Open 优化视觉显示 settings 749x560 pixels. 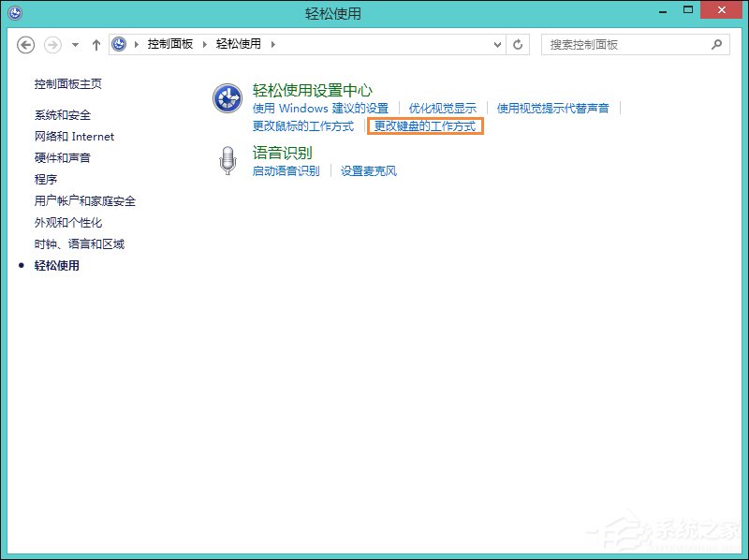pyautogui.click(x=443, y=108)
